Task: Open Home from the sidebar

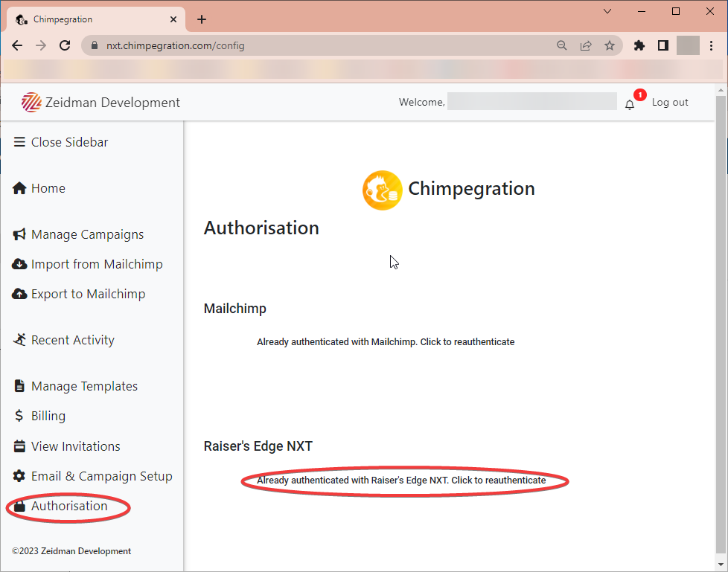Action: [x=48, y=188]
